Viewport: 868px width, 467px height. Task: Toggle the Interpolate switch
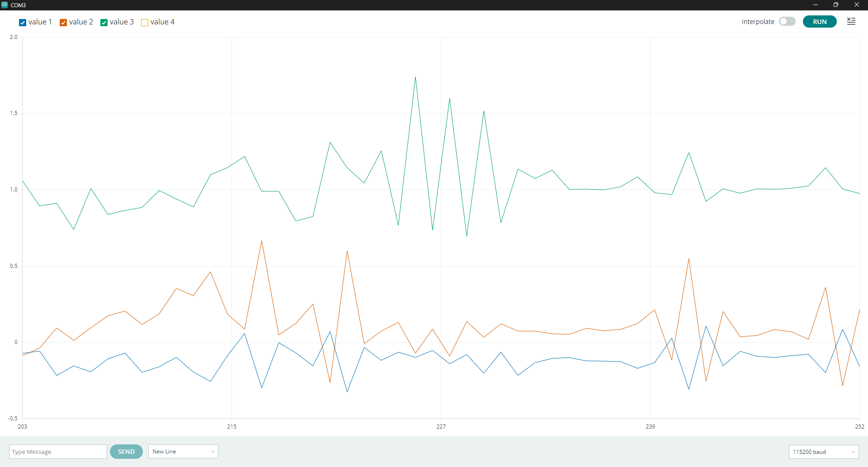[x=787, y=22]
